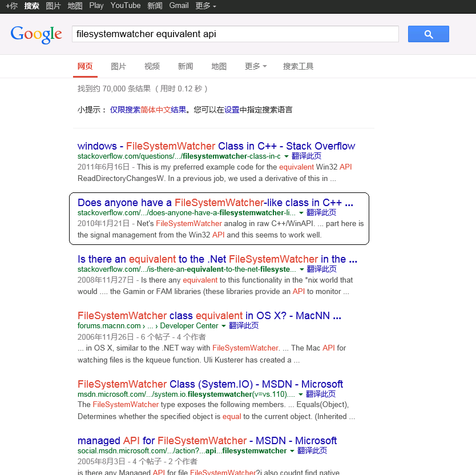Open 图片 in the black top bar
476x475 pixels.
tap(53, 6)
